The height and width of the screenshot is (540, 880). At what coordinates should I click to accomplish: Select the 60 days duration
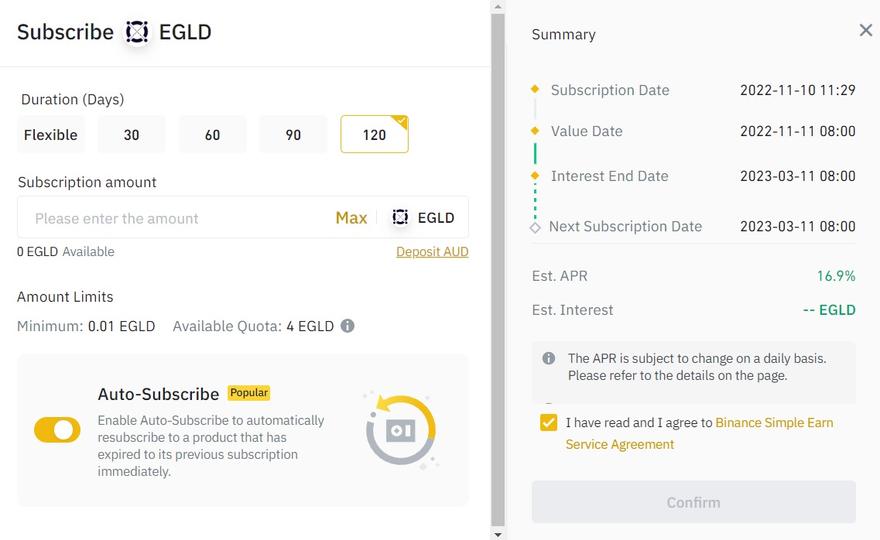(x=212, y=135)
